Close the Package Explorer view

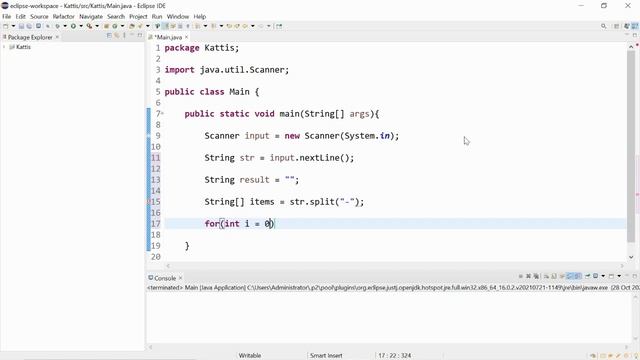[57, 37]
